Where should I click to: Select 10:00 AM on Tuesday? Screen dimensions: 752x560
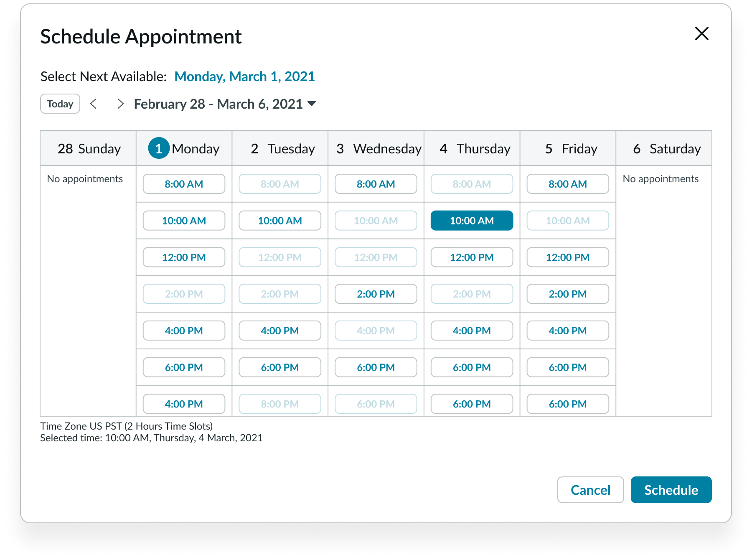tap(279, 221)
